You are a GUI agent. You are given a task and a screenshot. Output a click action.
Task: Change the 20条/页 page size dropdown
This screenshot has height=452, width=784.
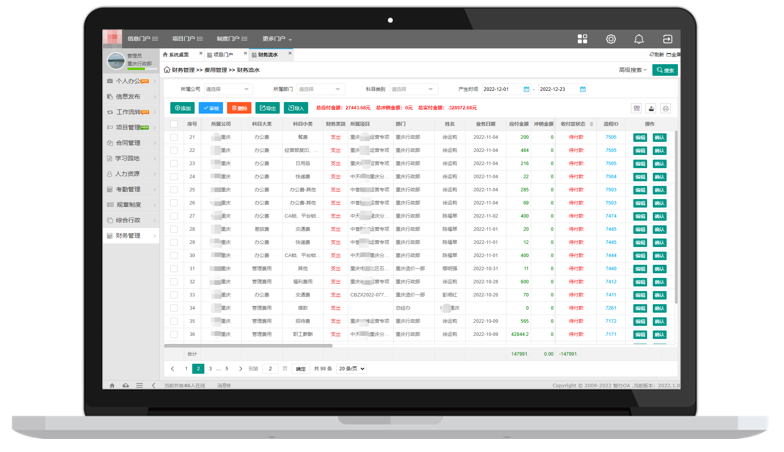point(351,369)
